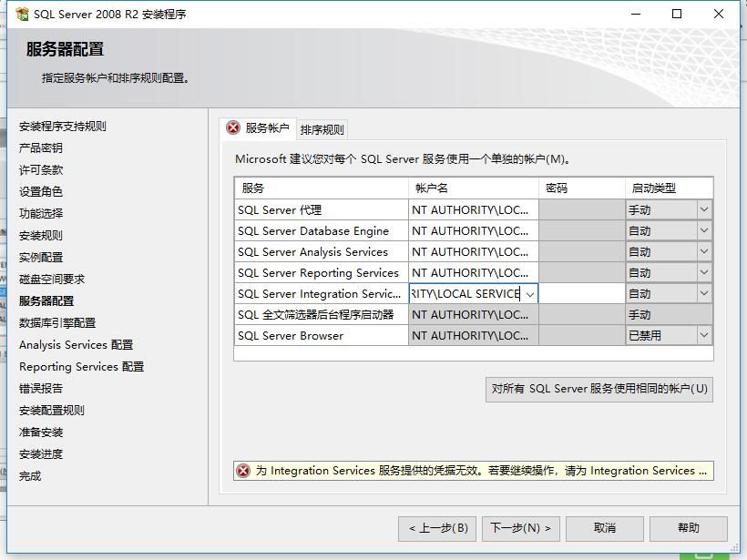Screen dimensions: 747x560
Task: Click 准备安装 step in sidebar
Action: click(x=40, y=433)
